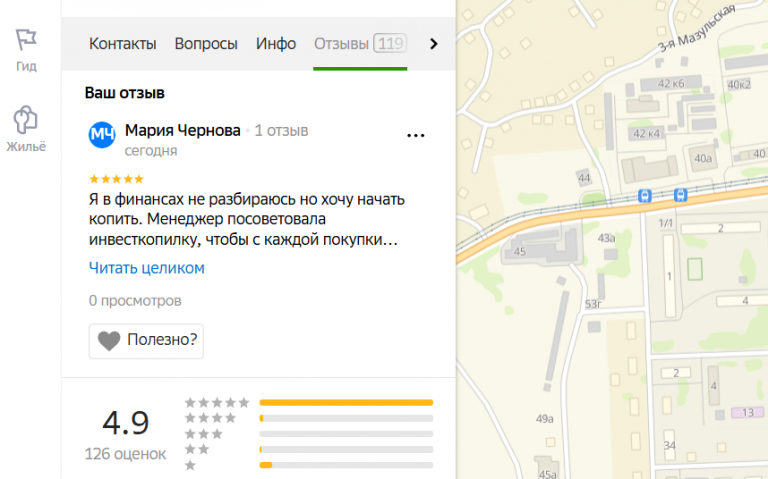Mark the review as Полезно
768x479 pixels.
point(146,341)
